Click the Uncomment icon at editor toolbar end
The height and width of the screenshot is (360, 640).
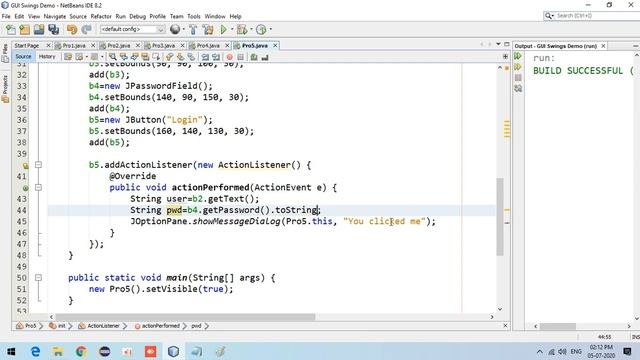coord(264,57)
